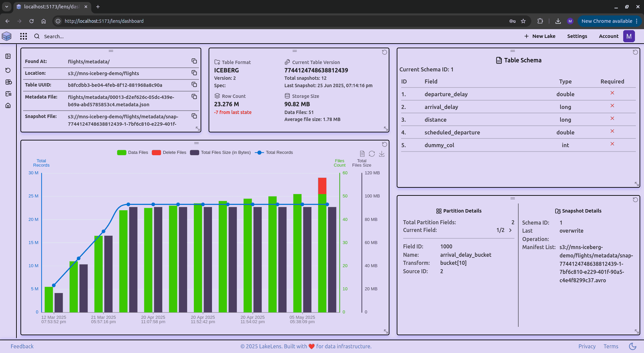
Task: Refresh the chart data icon
Action: (372, 154)
